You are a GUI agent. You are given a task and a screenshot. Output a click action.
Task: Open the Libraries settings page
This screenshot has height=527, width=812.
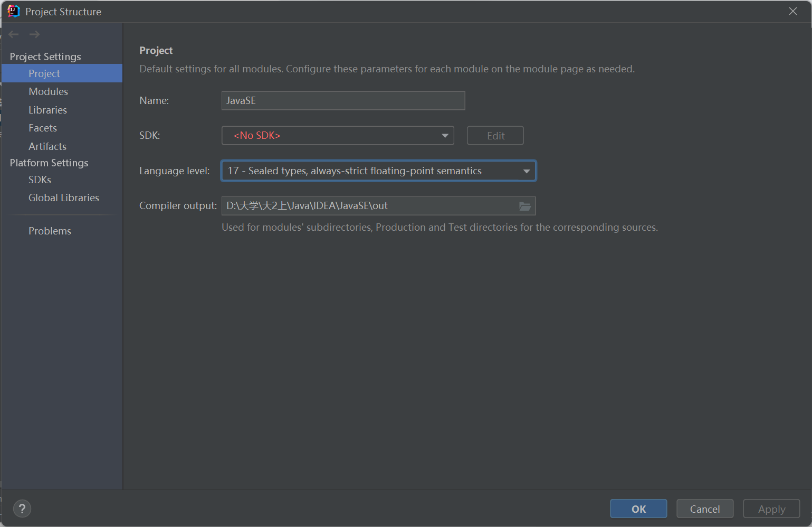[x=47, y=110]
